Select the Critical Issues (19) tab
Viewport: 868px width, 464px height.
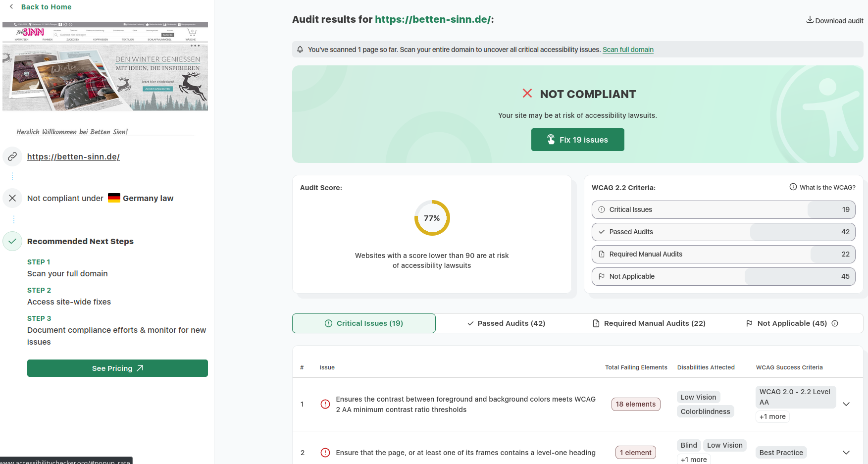click(364, 323)
